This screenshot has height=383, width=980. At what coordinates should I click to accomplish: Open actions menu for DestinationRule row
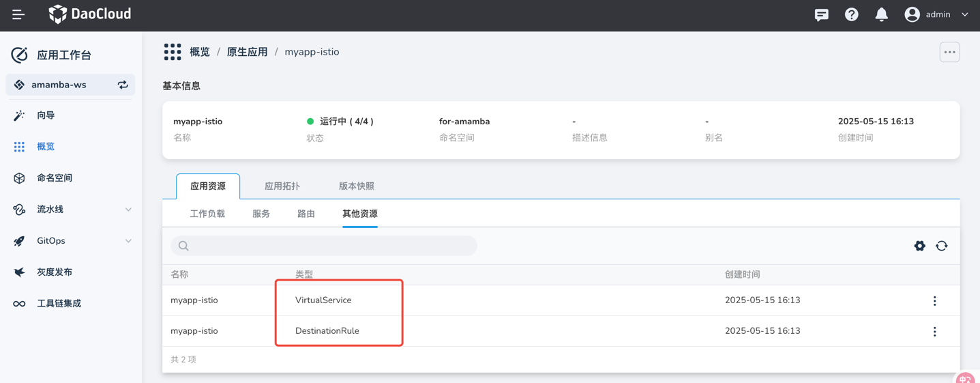[x=934, y=332]
